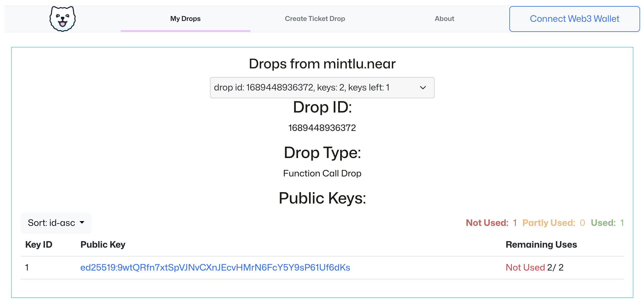Viewport: 644px width, 306px height.
Task: Click the Key ID column header
Action: [39, 245]
